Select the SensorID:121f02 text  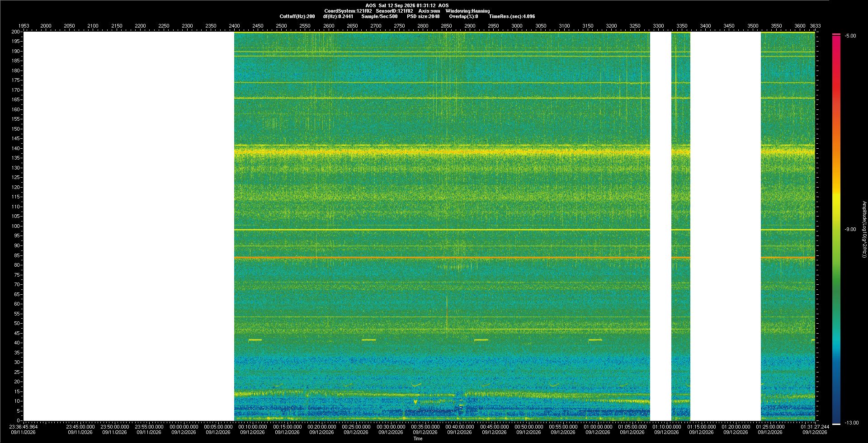click(x=394, y=11)
